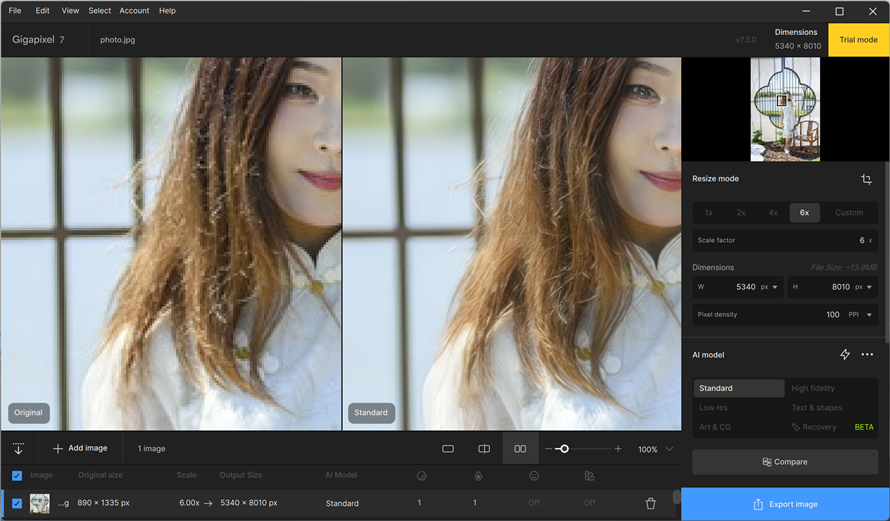Click the Export image button
The image size is (890, 521).
click(785, 504)
